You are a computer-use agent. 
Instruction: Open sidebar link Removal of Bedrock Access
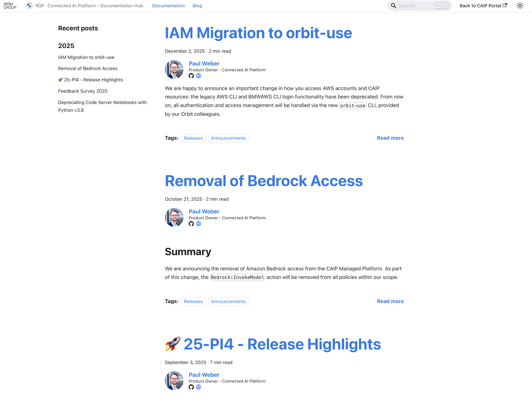[88, 69]
